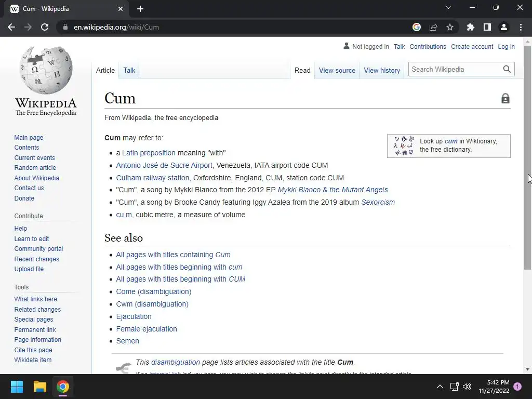Screen dimensions: 532x399
Task: Open Cite this page link
Action: (x=33, y=350)
